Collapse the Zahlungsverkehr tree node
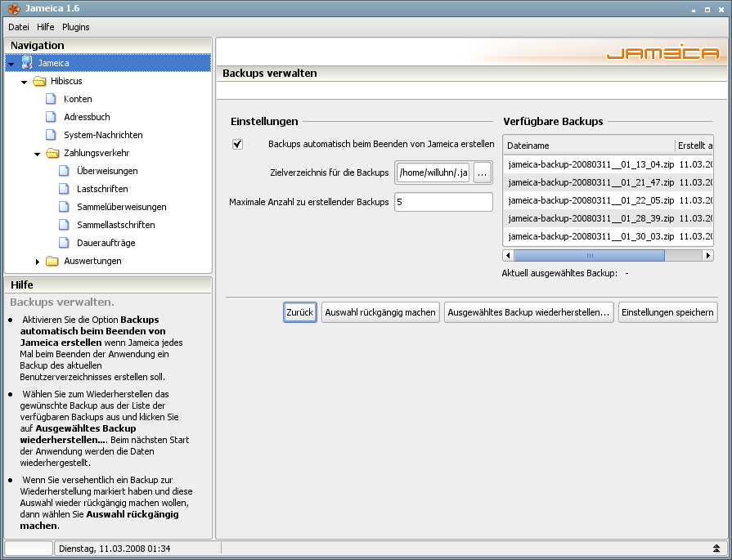This screenshot has height=560, width=732. (38, 154)
